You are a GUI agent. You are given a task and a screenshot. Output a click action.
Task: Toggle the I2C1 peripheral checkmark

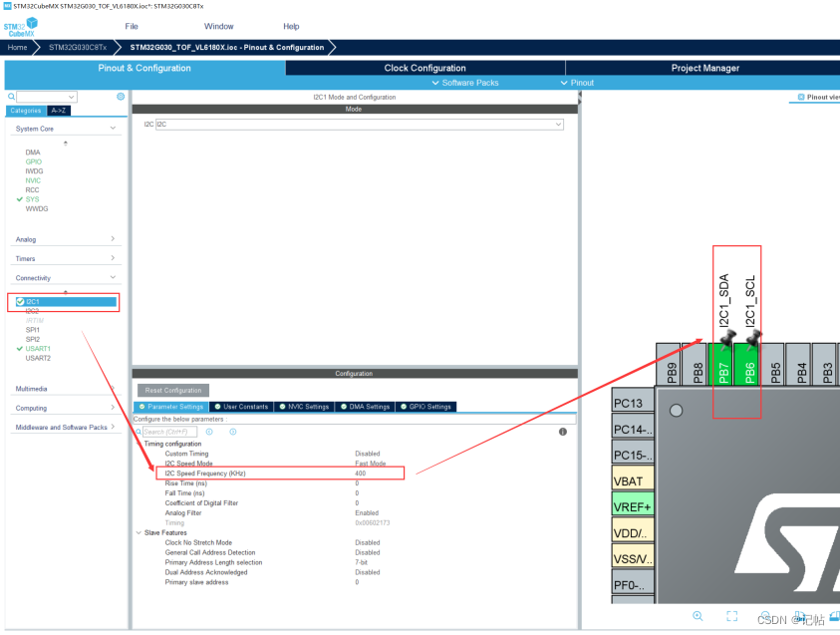[21, 301]
